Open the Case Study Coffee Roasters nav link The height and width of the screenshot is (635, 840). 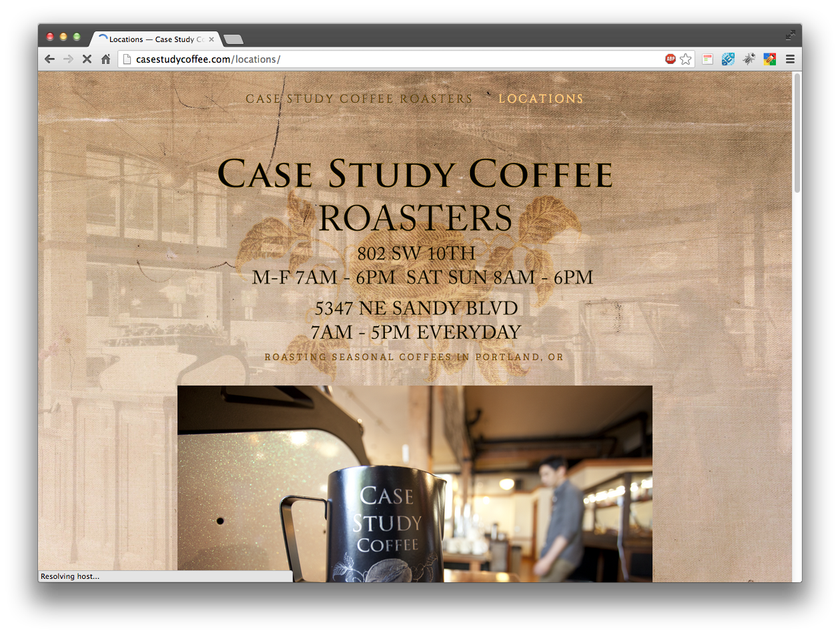click(x=359, y=99)
